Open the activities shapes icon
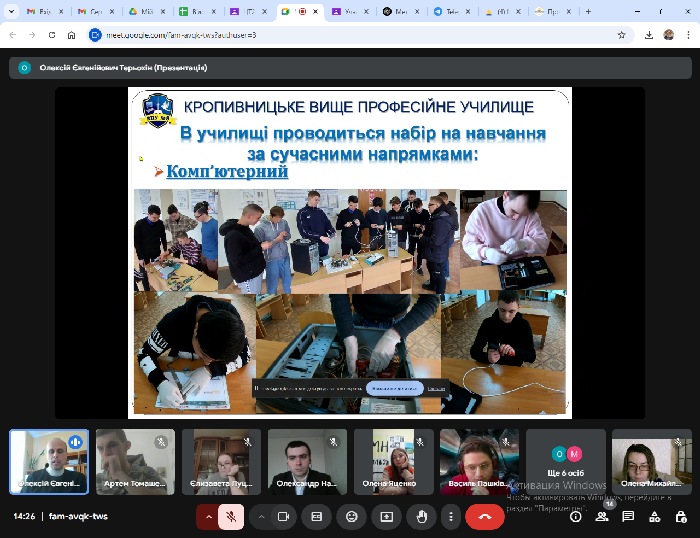The height and width of the screenshot is (538, 700). pos(654,517)
